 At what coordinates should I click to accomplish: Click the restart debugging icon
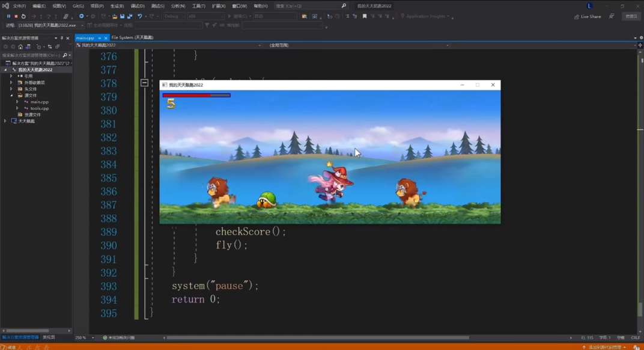point(23,16)
